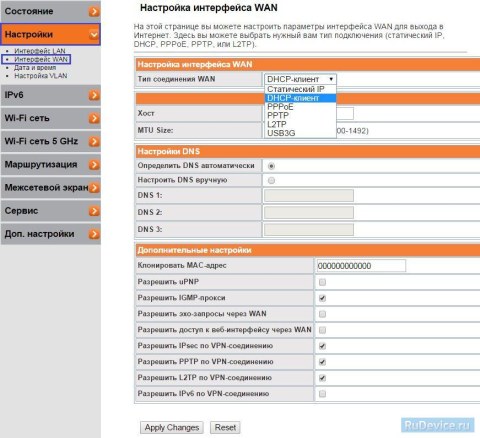Viewport: 480px width, 438px height.
Task: Choose DHCP-клиент option in the list
Action: point(300,98)
